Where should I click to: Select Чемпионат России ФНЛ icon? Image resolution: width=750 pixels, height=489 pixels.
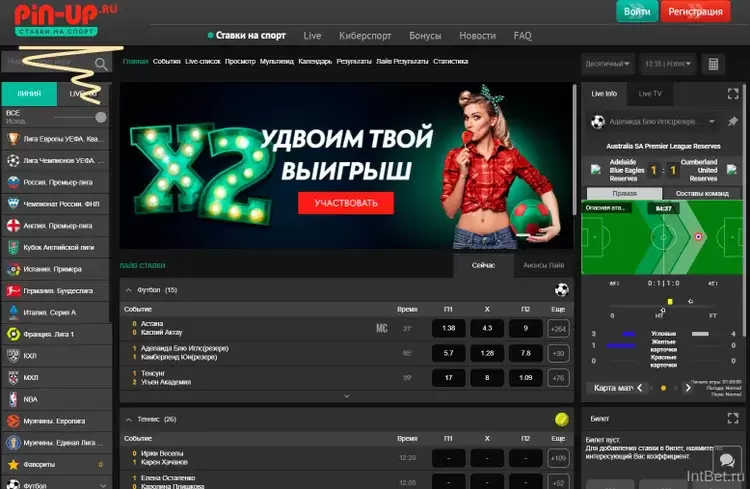[x=13, y=204]
